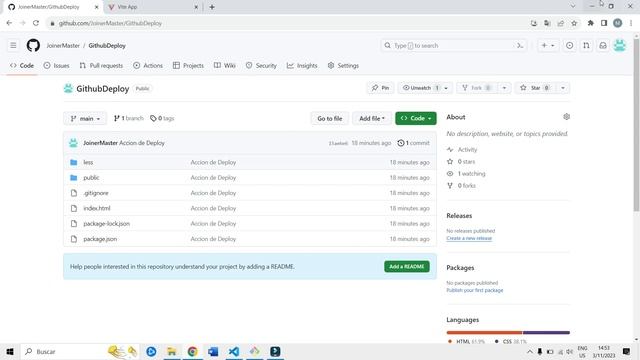This screenshot has width=640, height=360.
Task: Click the GitHub search input field
Action: [x=454, y=46]
